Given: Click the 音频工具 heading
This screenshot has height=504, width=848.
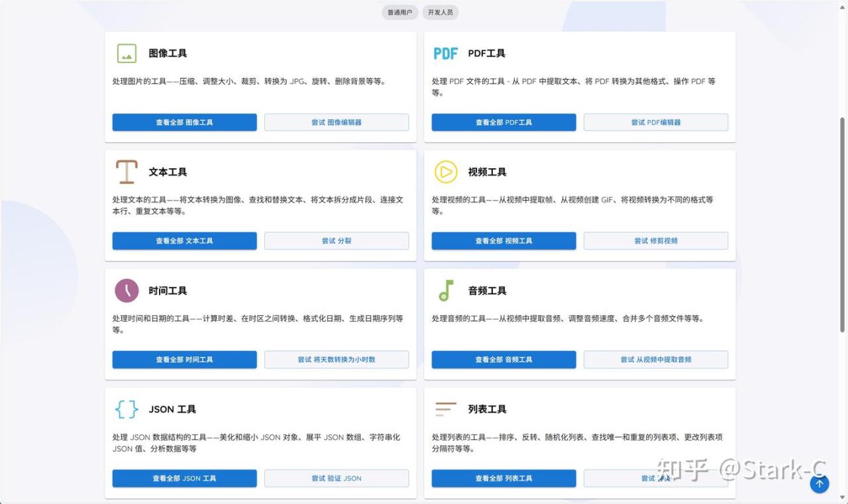Looking at the screenshot, I should [x=487, y=291].
